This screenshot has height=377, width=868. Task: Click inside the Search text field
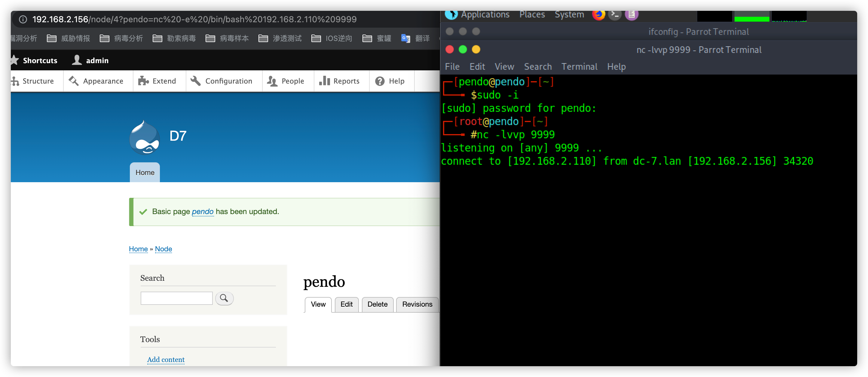point(176,298)
